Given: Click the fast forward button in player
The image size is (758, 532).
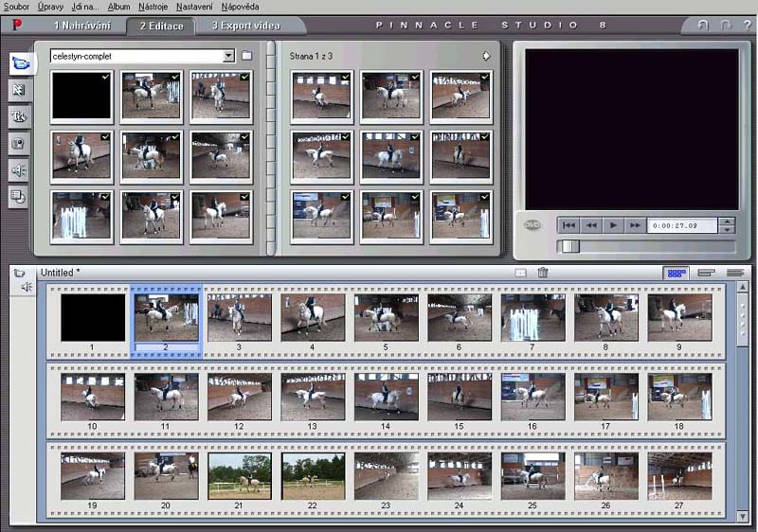Looking at the screenshot, I should 634,225.
